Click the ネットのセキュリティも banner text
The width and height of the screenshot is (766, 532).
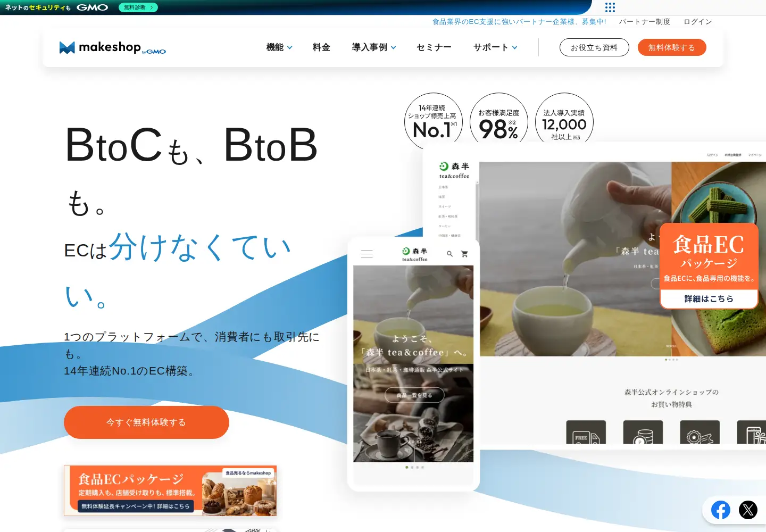(x=38, y=7)
